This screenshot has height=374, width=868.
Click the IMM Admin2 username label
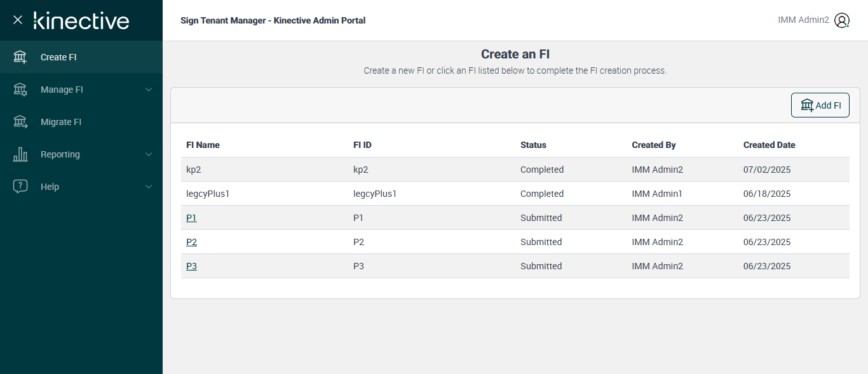(803, 20)
